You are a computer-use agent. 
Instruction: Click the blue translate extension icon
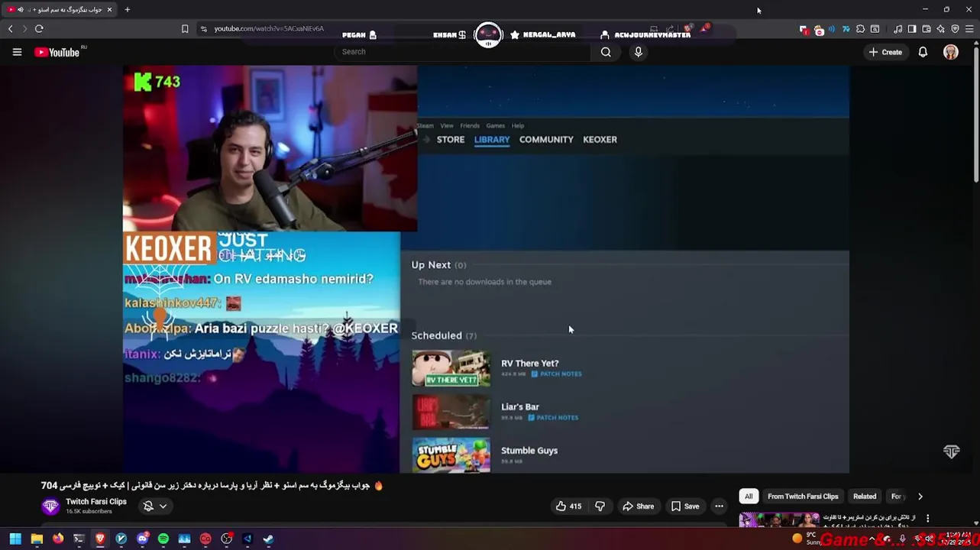point(846,29)
